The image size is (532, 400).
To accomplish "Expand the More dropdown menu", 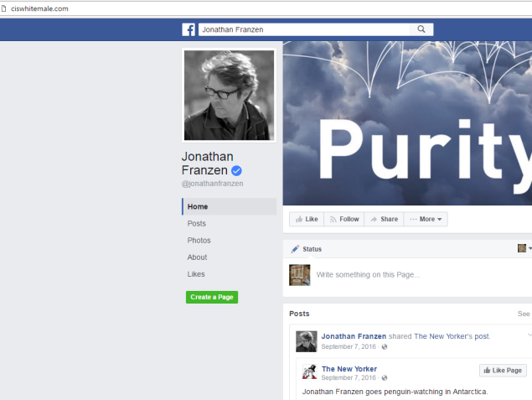I will pyautogui.click(x=426, y=219).
